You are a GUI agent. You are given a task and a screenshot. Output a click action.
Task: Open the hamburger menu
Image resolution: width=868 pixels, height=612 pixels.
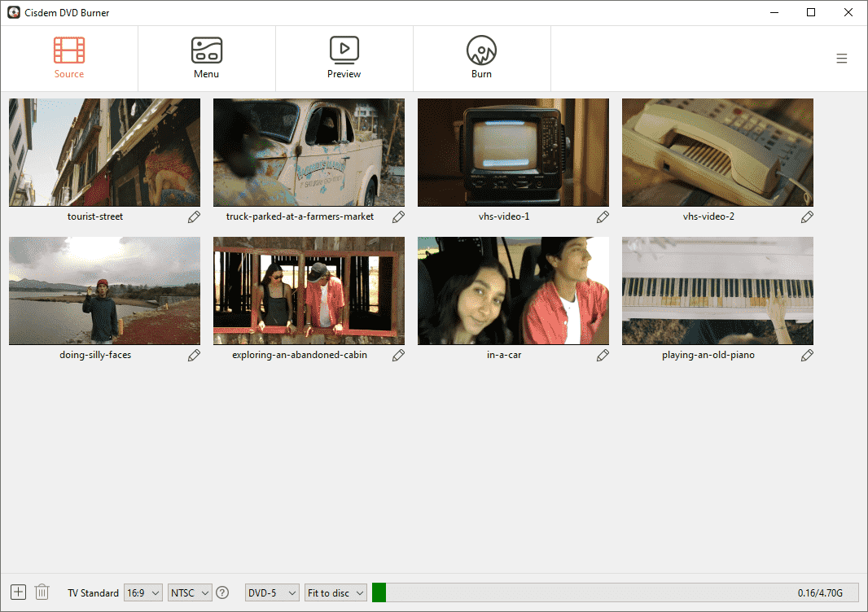pos(842,59)
